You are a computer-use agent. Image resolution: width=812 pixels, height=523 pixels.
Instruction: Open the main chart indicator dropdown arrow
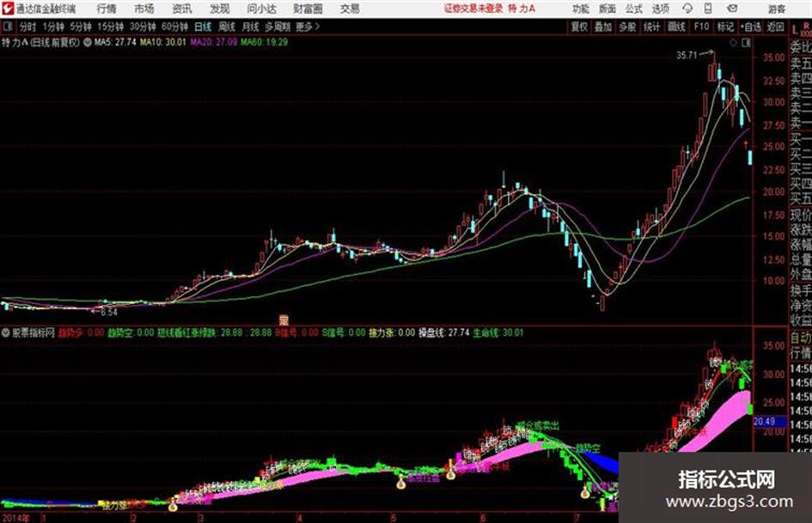pos(87,42)
